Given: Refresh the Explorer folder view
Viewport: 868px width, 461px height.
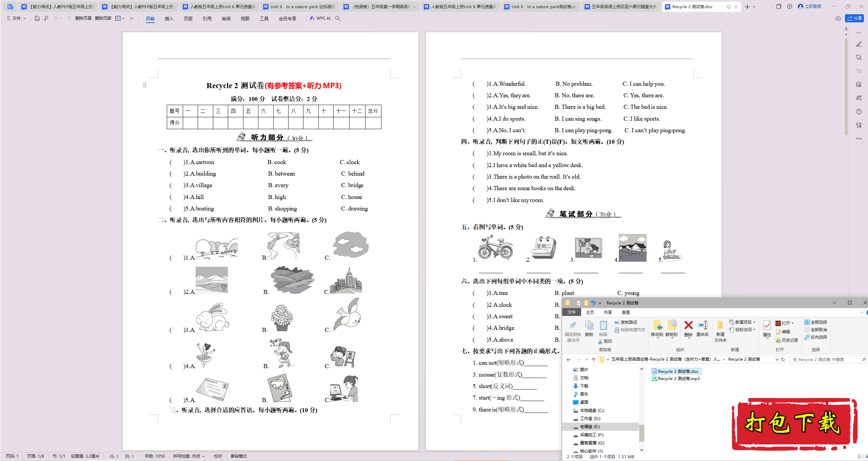Looking at the screenshot, I should [783, 359].
